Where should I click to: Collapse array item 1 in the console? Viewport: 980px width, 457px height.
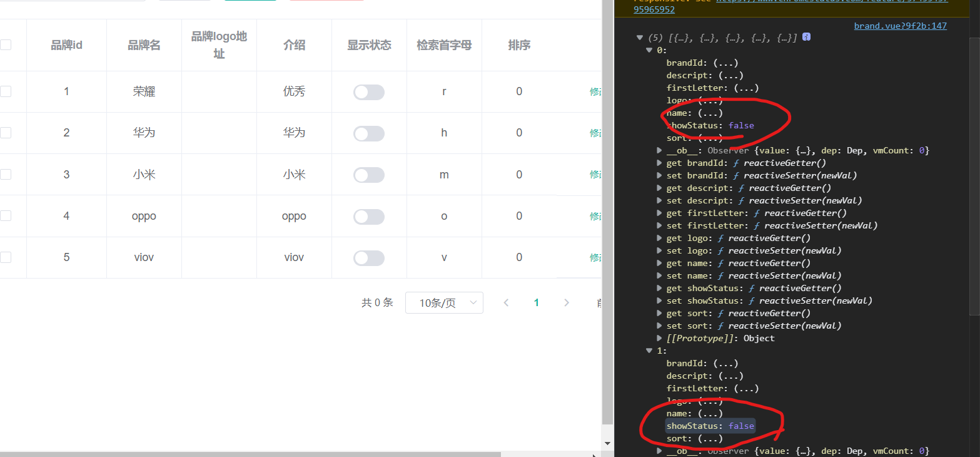[x=650, y=351]
